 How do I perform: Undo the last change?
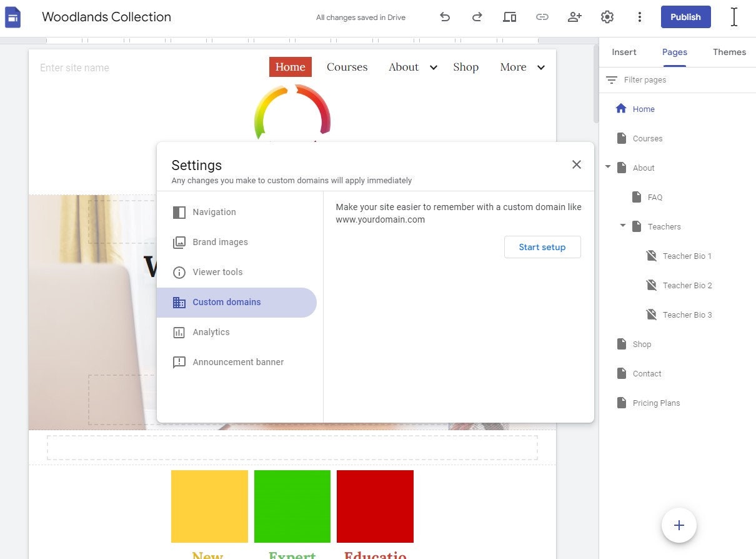pyautogui.click(x=445, y=17)
